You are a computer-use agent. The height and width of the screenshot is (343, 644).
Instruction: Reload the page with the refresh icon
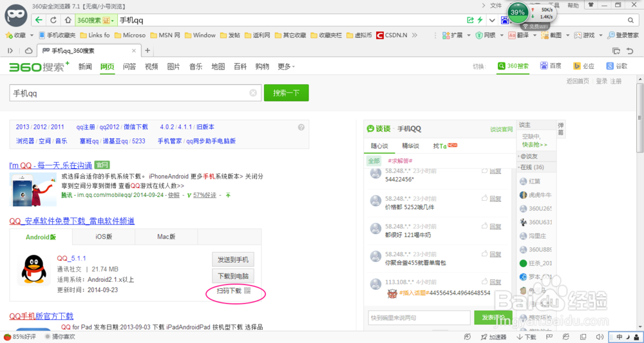tap(53, 20)
